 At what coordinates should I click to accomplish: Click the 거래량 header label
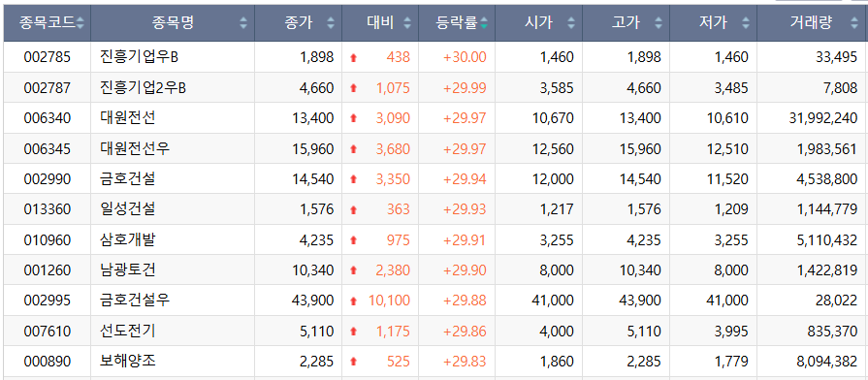[811, 23]
